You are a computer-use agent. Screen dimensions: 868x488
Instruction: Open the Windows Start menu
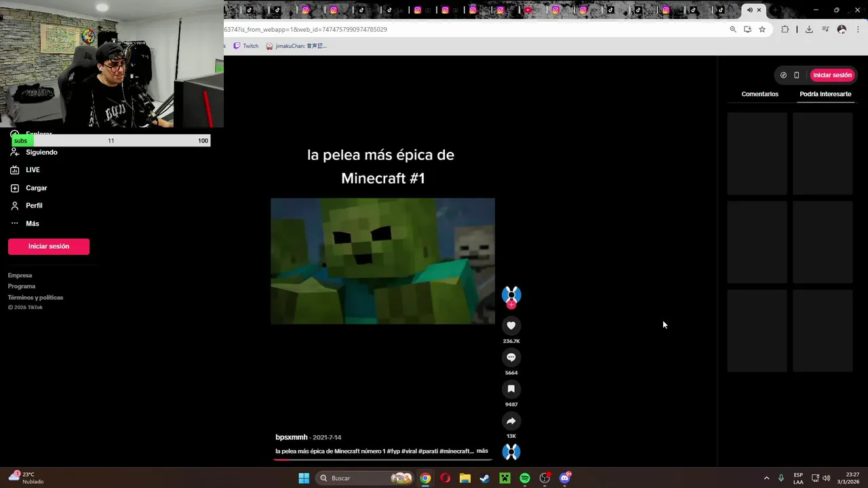(304, 478)
